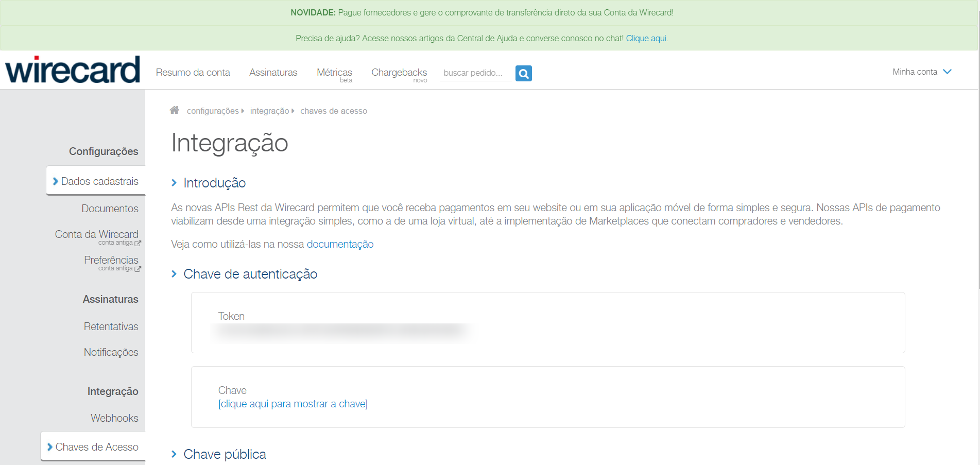Open the Métricas beta menu item

coord(335,74)
